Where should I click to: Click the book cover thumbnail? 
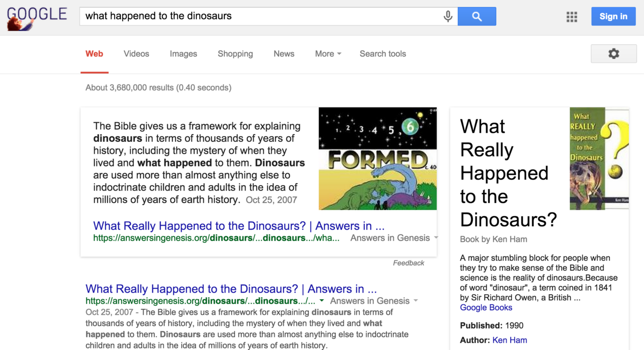tap(599, 158)
